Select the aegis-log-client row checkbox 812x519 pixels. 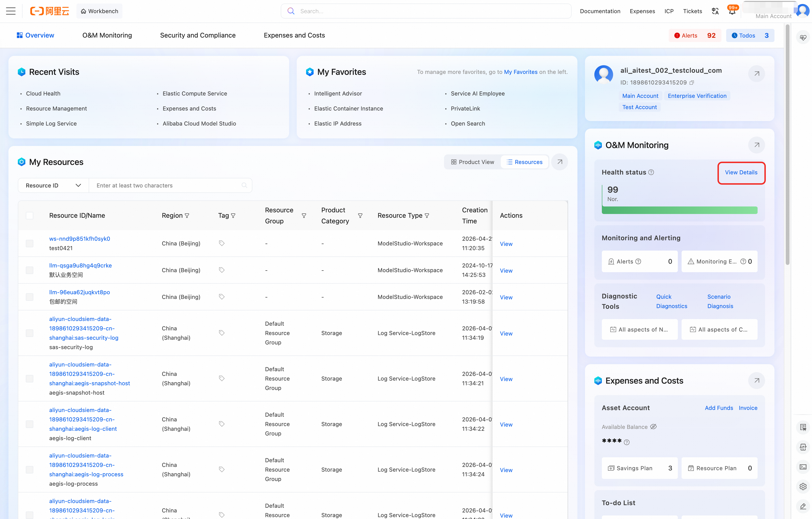tap(30, 424)
